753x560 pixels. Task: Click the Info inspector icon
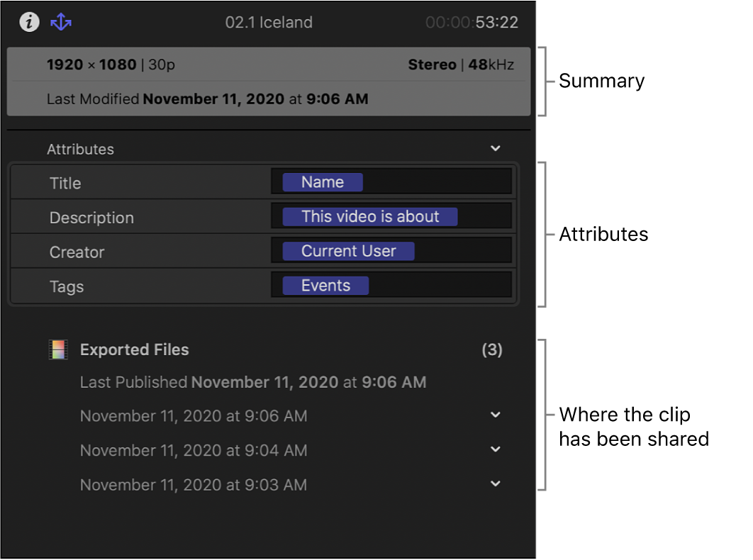point(28,22)
